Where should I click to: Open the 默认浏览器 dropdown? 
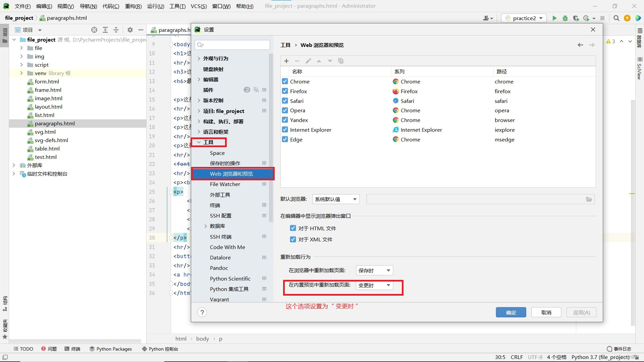coord(335,199)
